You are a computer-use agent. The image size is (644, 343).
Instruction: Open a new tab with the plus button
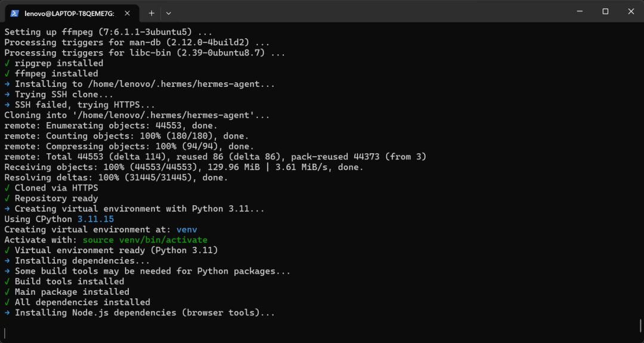[x=151, y=13]
